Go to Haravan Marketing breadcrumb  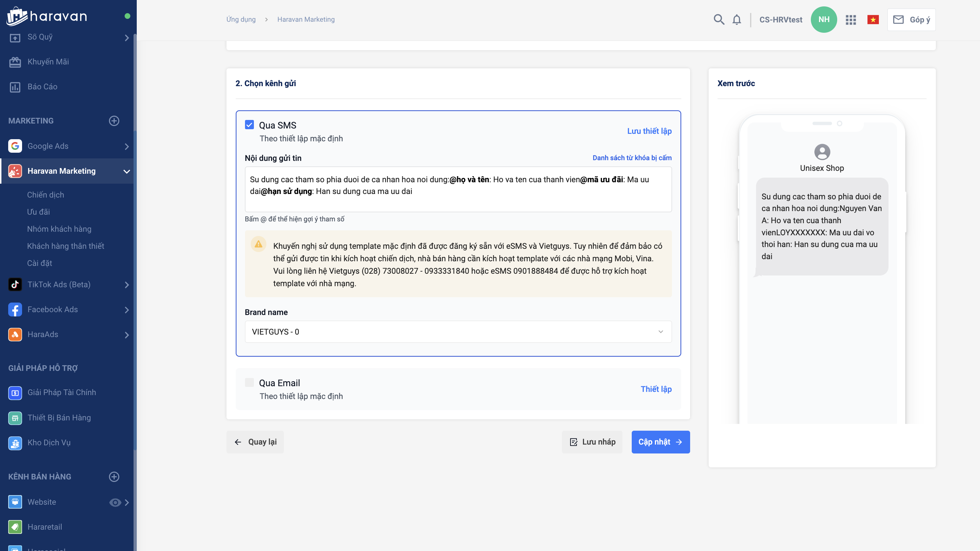point(306,19)
